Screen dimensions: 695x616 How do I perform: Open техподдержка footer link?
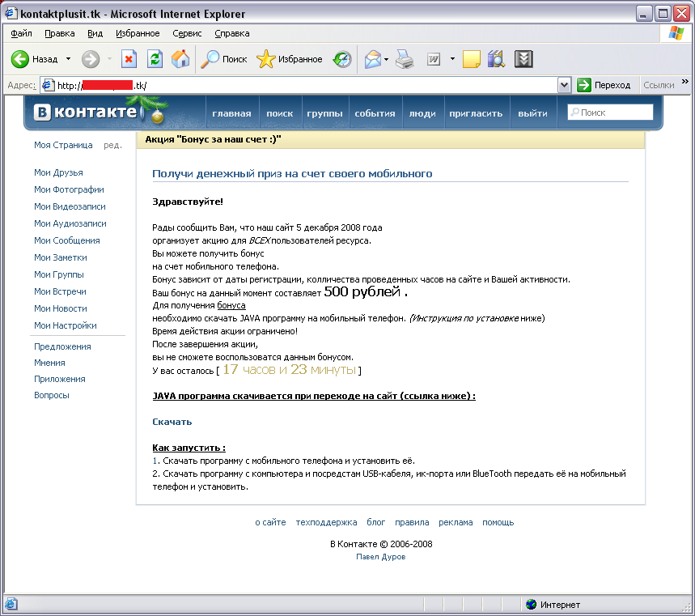[326, 522]
